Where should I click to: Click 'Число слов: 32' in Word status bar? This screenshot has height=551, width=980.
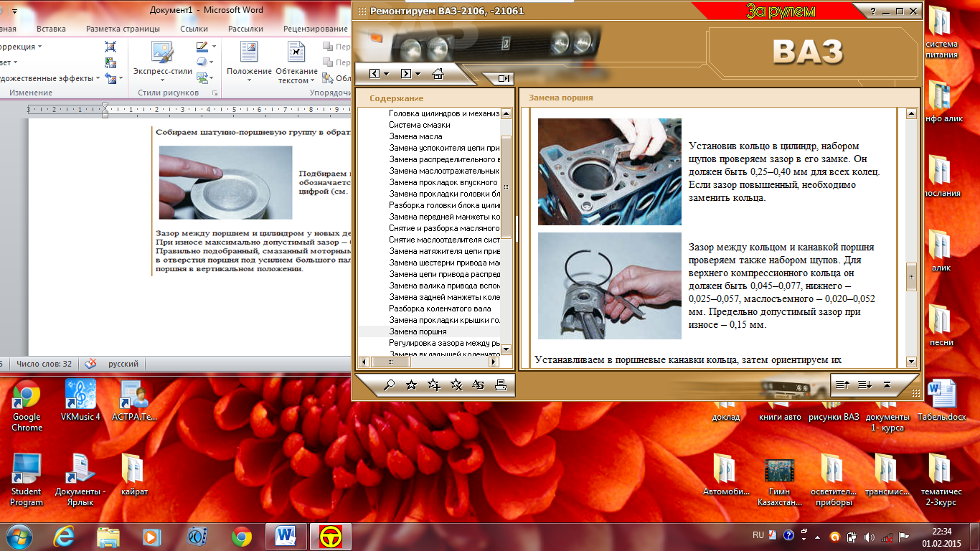tap(44, 364)
